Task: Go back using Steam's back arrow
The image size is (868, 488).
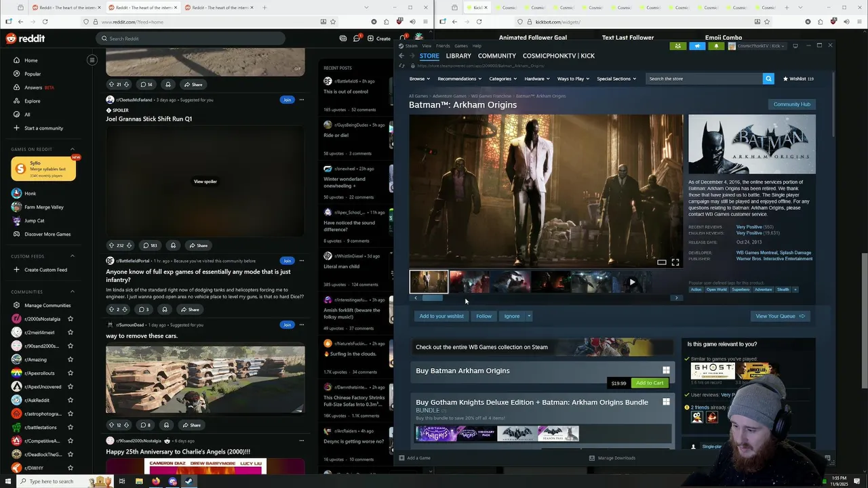Action: tap(401, 56)
